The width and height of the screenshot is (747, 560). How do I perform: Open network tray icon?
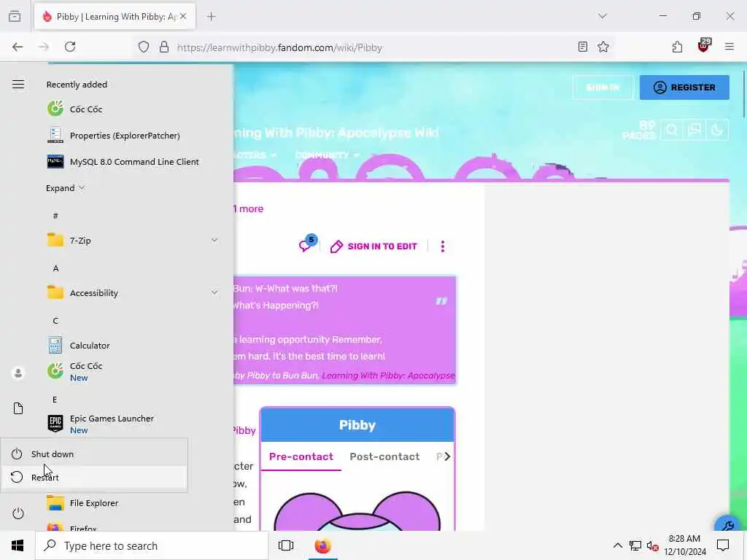click(635, 546)
